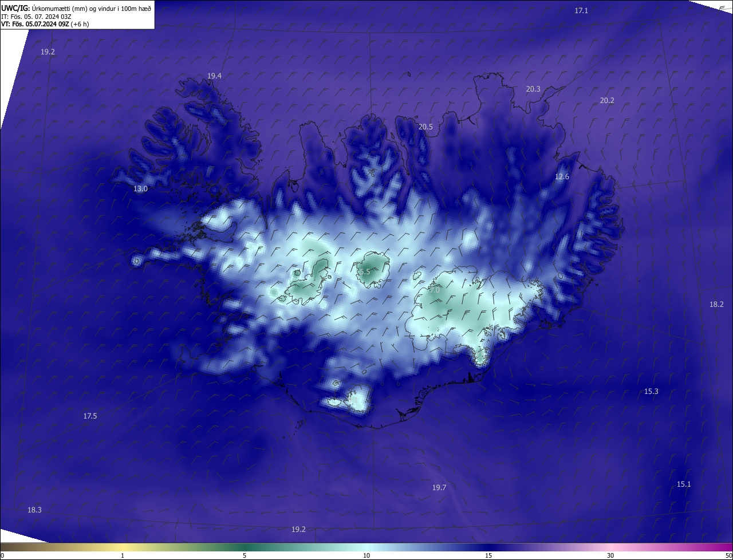
Task: Click the map title 'Úrkomumætti (mm) og vindur'
Action: 73,8
